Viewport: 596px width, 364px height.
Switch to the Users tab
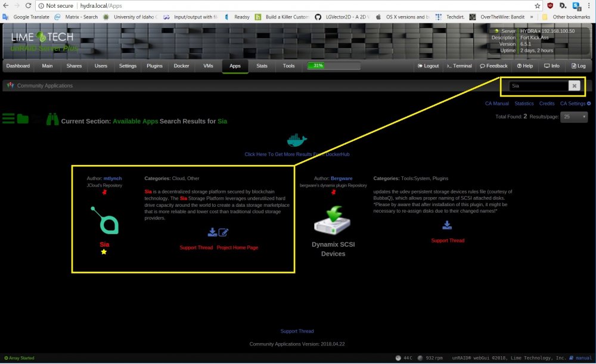click(x=101, y=66)
